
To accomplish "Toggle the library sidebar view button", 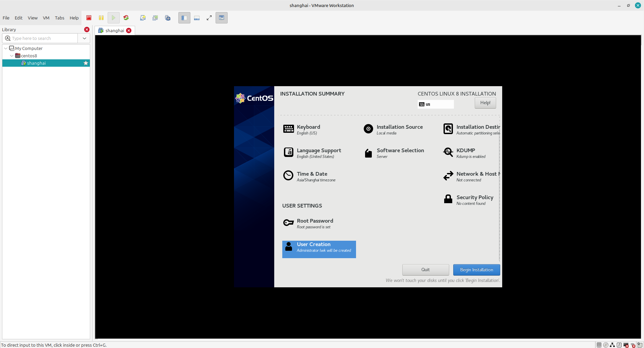I will (184, 18).
